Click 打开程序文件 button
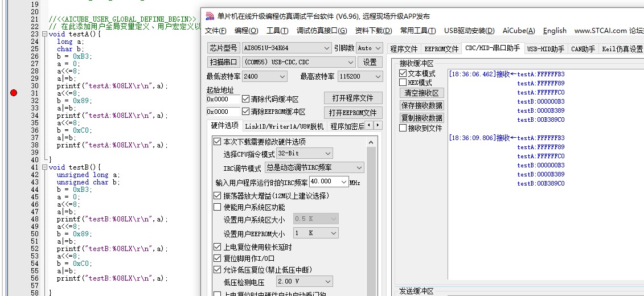Viewport: 644px width, 296px height. point(353,98)
